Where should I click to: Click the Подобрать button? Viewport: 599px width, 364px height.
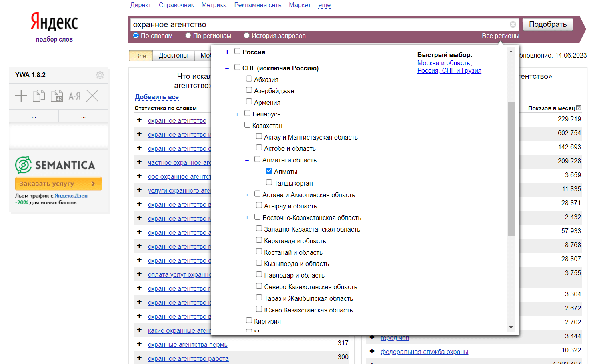[548, 24]
